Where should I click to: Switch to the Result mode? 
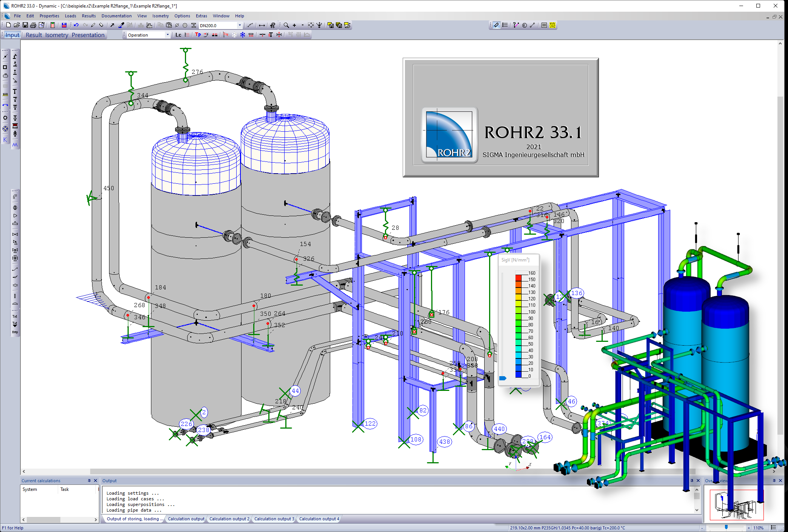(x=34, y=35)
